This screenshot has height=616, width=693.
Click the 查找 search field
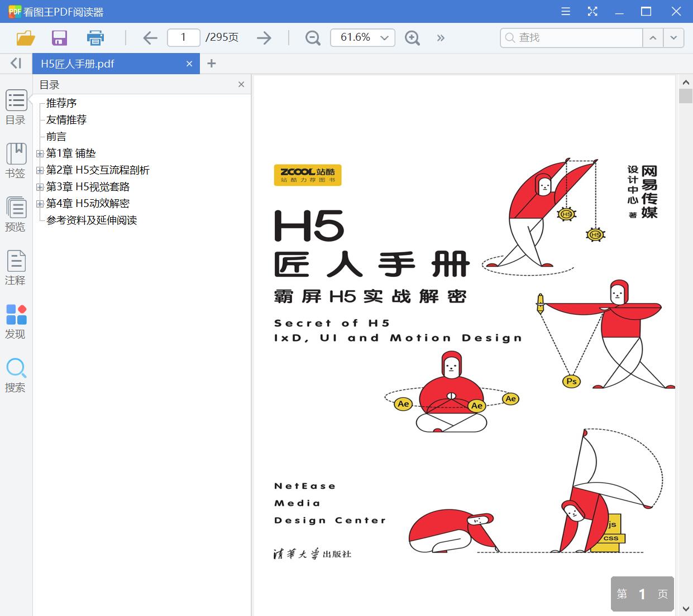(571, 37)
